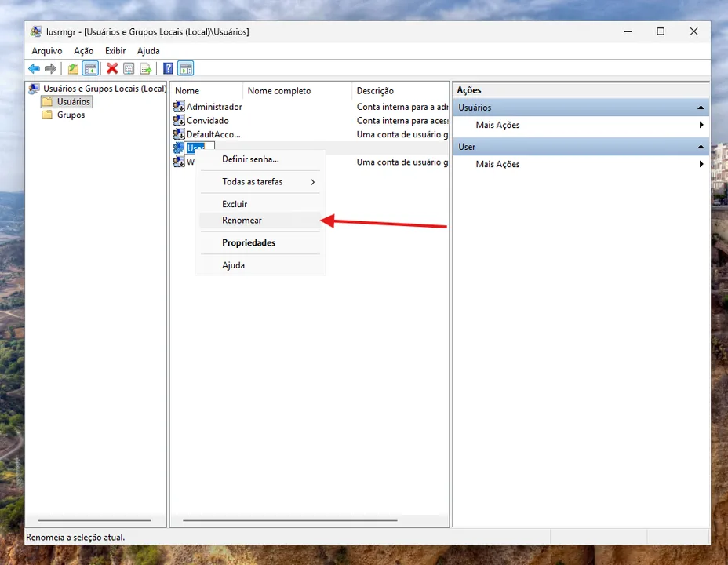Screen dimensions: 728x565
Task: Choose Excluir from the context menu
Action: pyautogui.click(x=260, y=204)
